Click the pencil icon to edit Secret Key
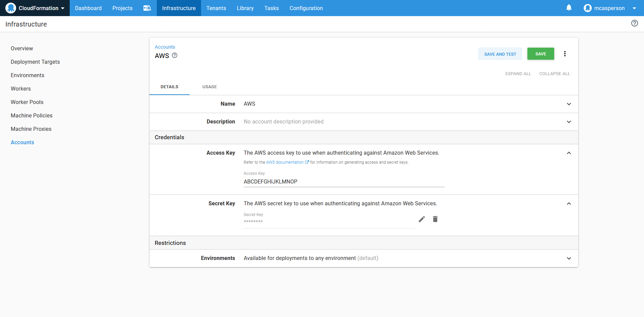This screenshot has height=317, width=644. coord(422,219)
